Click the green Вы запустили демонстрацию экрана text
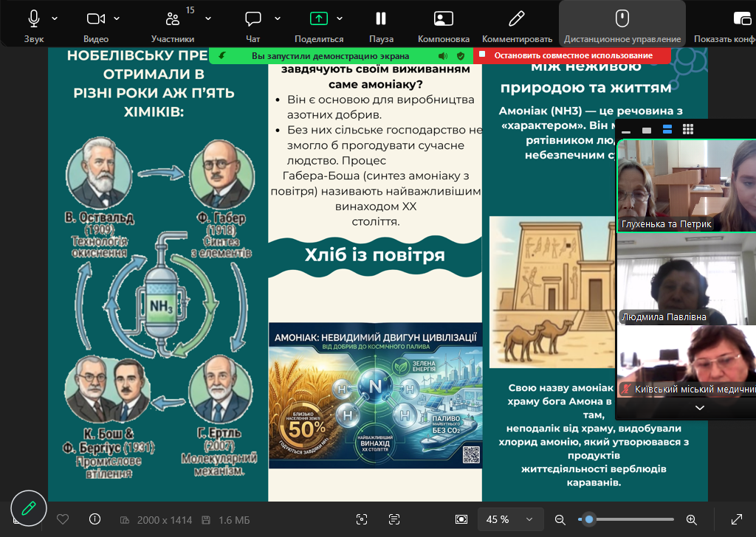The width and height of the screenshot is (756, 537). pos(330,56)
